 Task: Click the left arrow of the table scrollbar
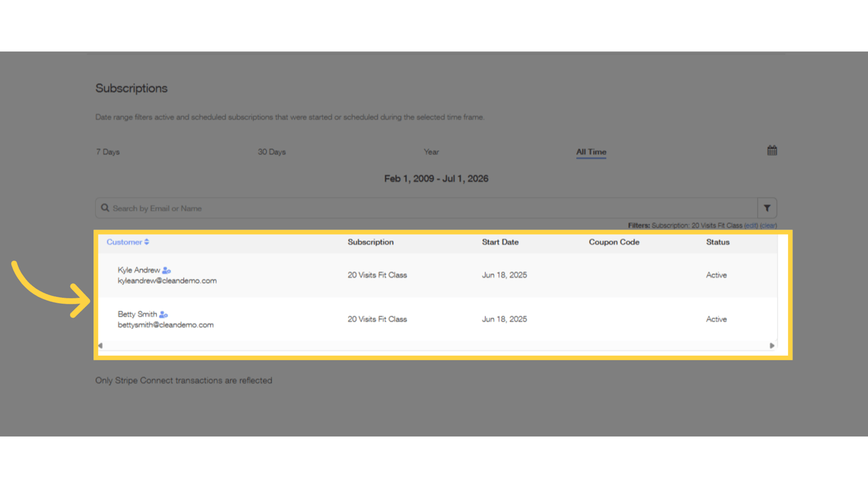click(x=100, y=345)
